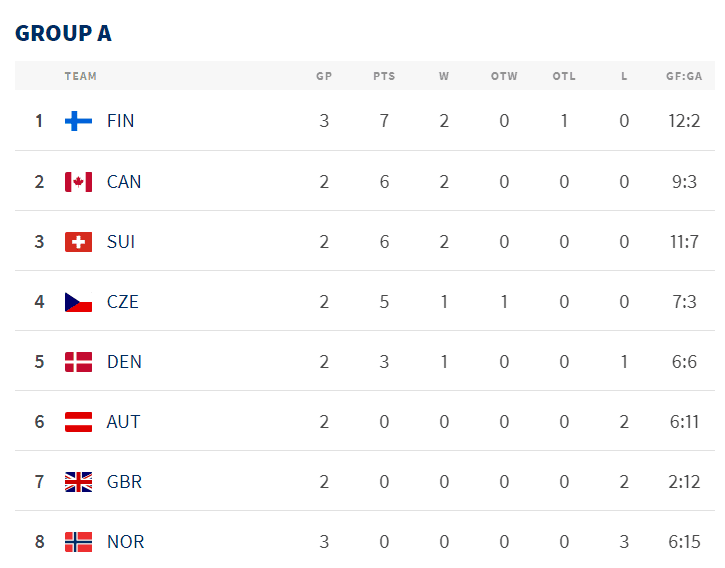Click the OTW column header
This screenshot has width=725, height=568.
[x=504, y=76]
